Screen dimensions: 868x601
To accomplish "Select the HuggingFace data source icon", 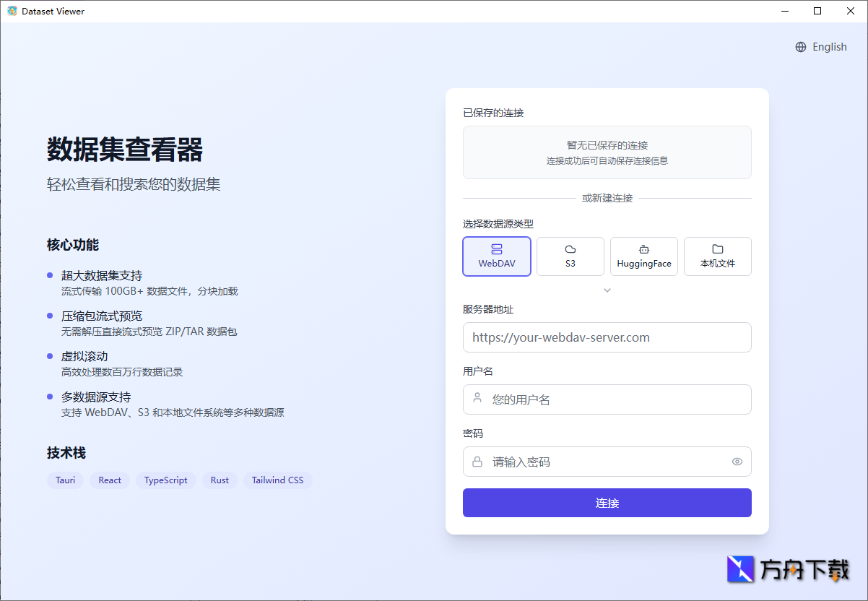I will point(643,248).
